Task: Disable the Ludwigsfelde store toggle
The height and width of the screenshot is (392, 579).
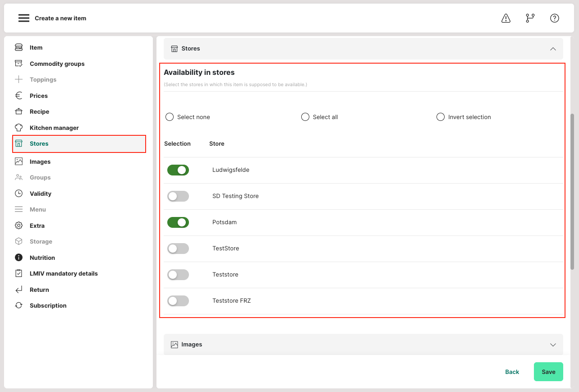Action: (178, 170)
